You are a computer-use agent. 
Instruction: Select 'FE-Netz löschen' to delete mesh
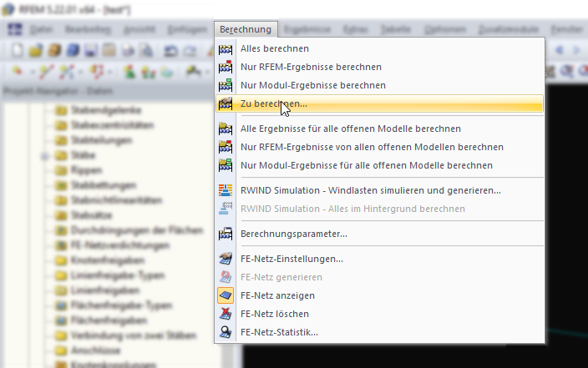point(379,314)
